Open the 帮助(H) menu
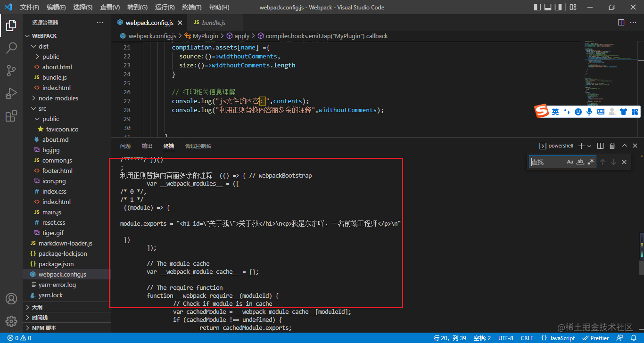The width and height of the screenshot is (644, 343). coord(219,7)
